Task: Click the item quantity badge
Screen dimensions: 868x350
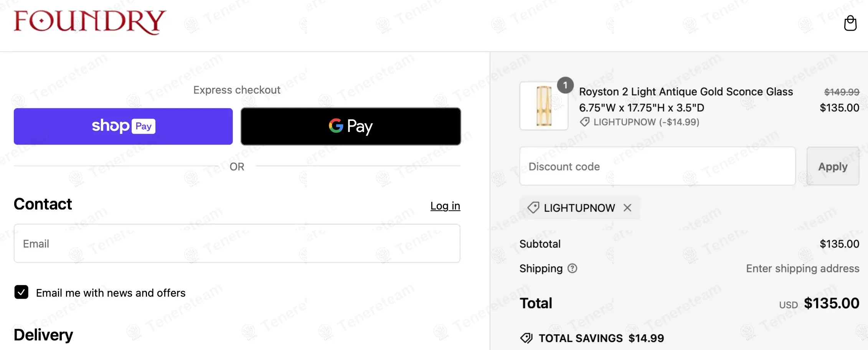Action: tap(565, 85)
